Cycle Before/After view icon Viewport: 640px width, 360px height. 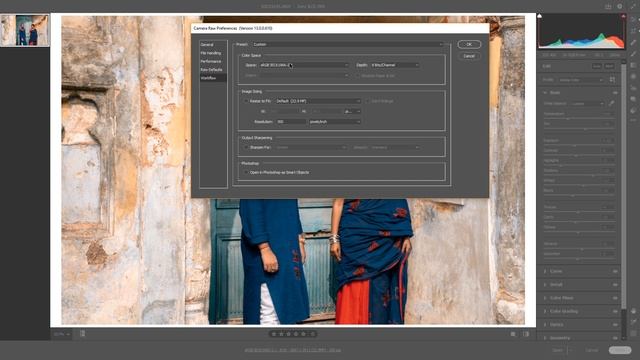tap(513, 334)
